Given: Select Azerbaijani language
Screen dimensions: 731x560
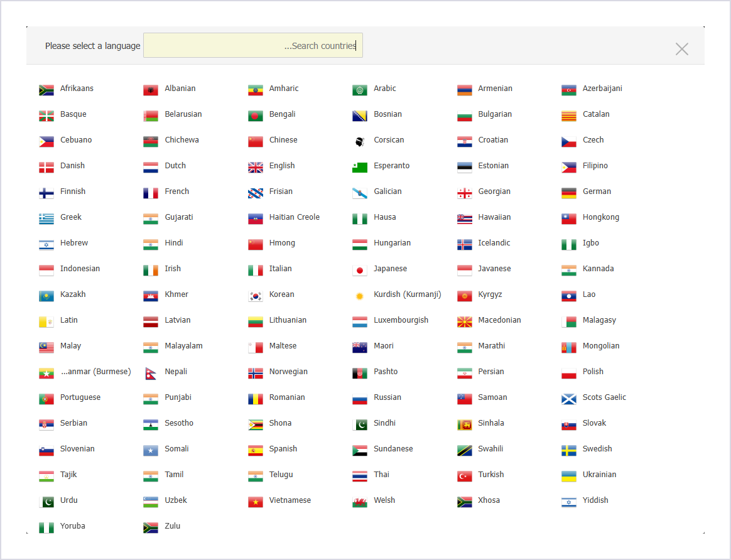Looking at the screenshot, I should click(x=602, y=89).
